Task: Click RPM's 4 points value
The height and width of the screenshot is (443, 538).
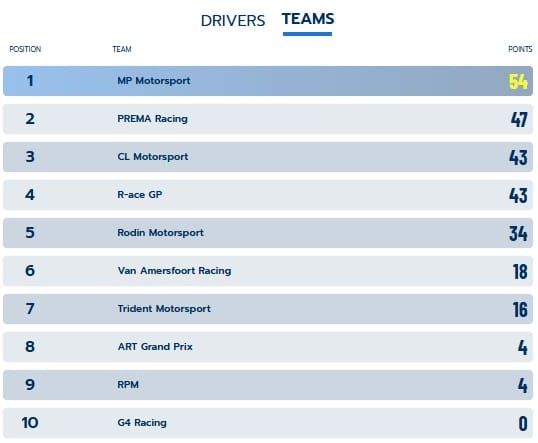Action: click(523, 385)
